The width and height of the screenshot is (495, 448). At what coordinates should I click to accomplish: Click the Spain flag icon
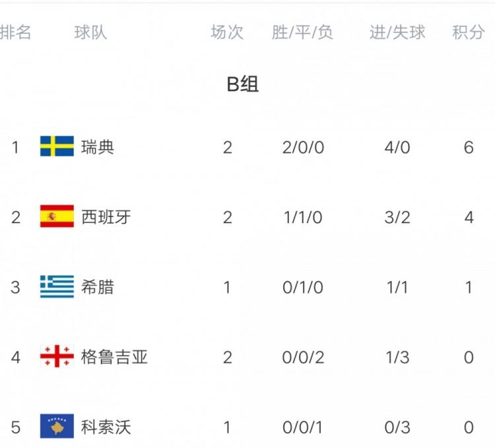pos(57,217)
